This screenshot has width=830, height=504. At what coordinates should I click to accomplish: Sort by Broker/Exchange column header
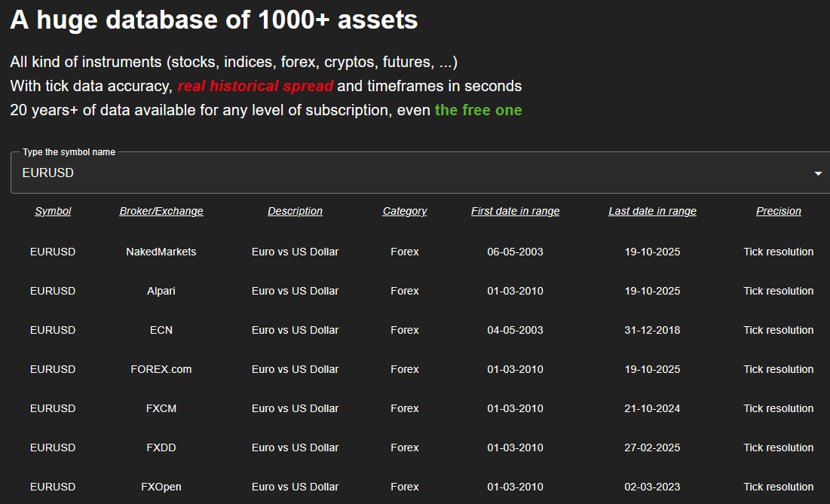tap(161, 211)
